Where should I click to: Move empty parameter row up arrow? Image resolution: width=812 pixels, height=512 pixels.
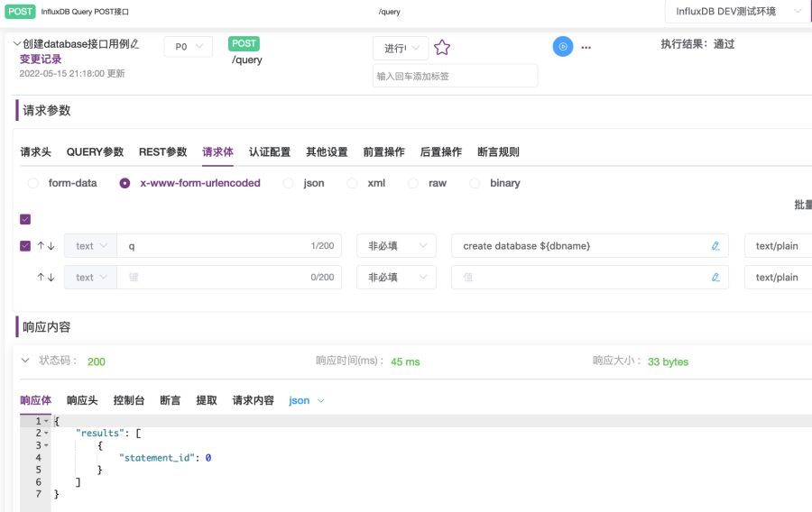(x=41, y=278)
